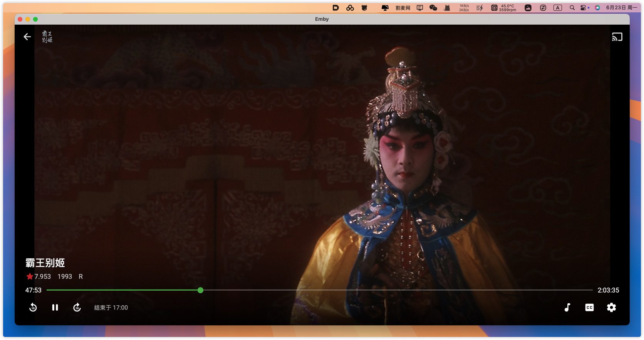The width and height of the screenshot is (644, 340).
Task: Open the date and time 6月23日 menu
Action: (621, 8)
